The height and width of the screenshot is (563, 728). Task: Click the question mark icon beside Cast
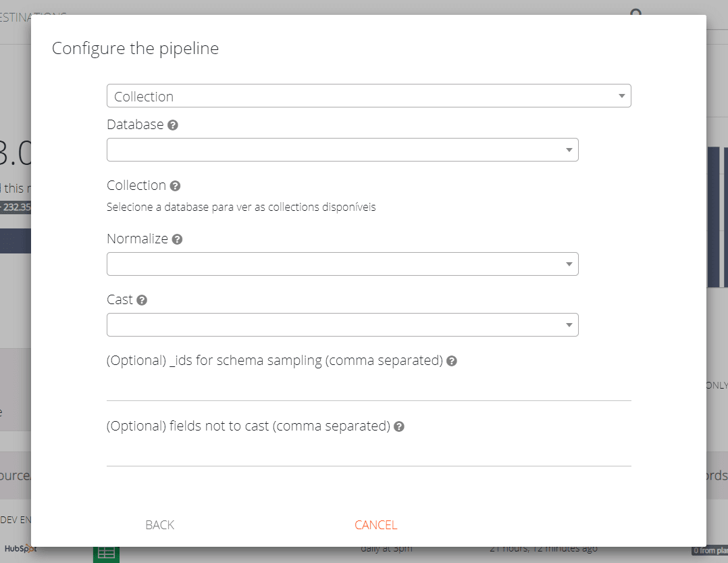(x=142, y=300)
